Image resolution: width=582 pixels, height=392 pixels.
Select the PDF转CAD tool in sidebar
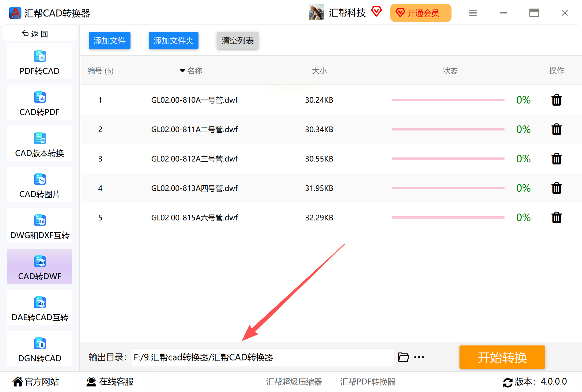39,61
